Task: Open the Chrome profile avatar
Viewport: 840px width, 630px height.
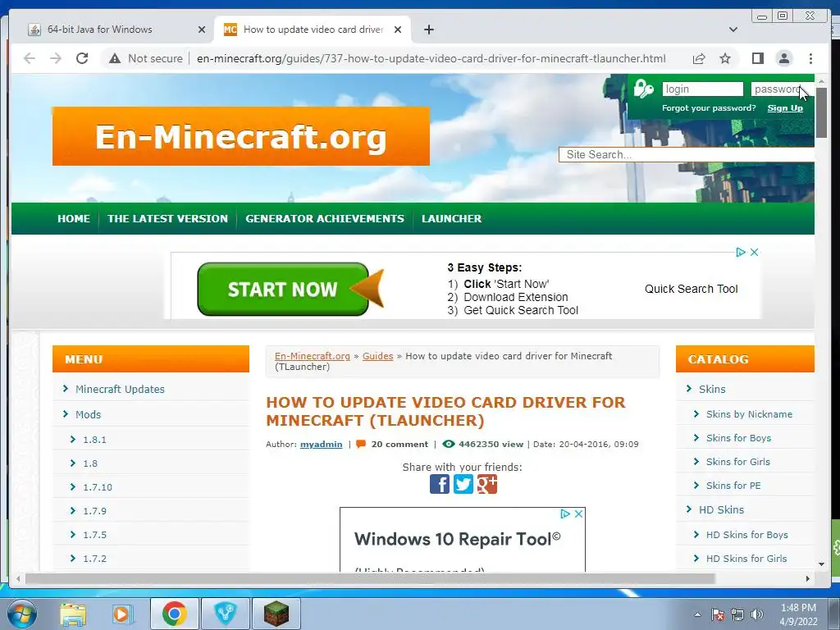Action: (x=783, y=58)
